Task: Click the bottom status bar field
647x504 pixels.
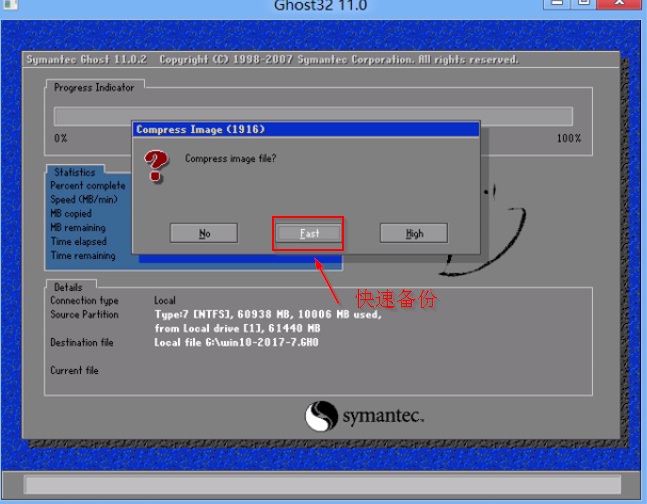Action: (323, 485)
